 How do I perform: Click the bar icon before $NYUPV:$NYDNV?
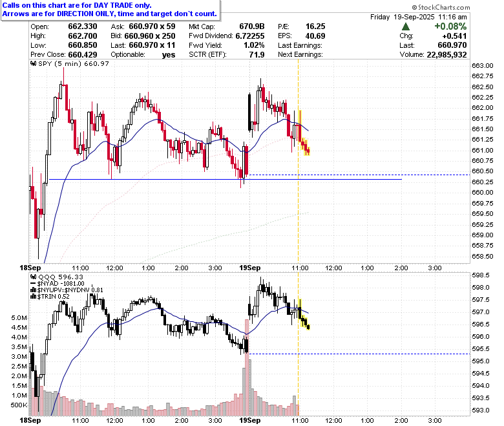(33, 290)
